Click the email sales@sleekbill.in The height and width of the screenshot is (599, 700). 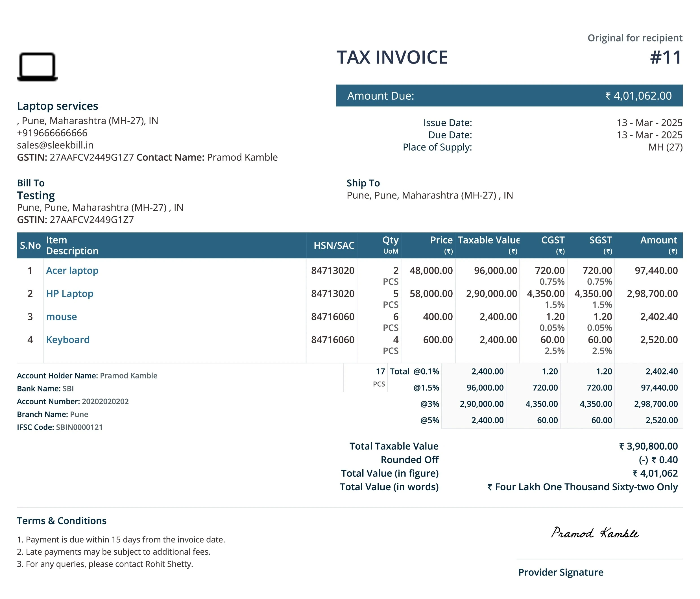tap(55, 145)
